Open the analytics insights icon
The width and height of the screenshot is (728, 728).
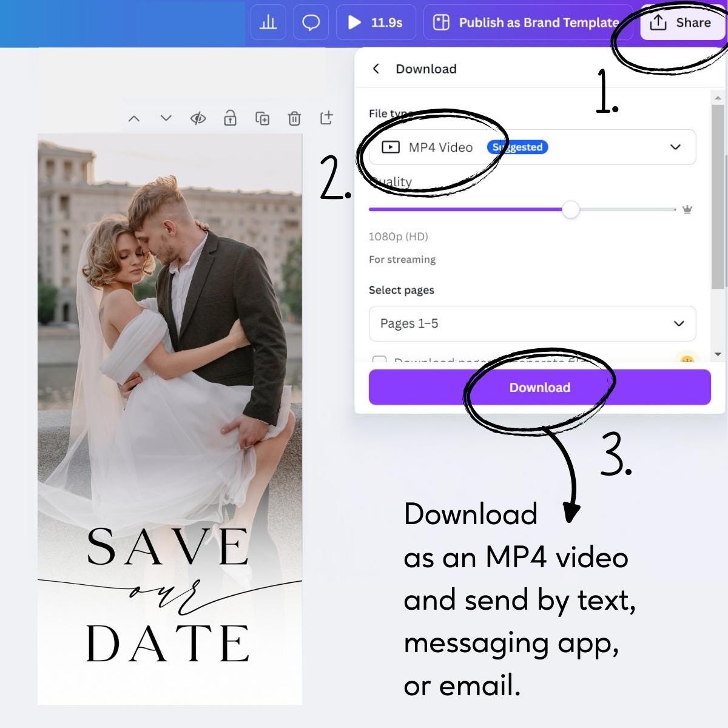[x=268, y=22]
